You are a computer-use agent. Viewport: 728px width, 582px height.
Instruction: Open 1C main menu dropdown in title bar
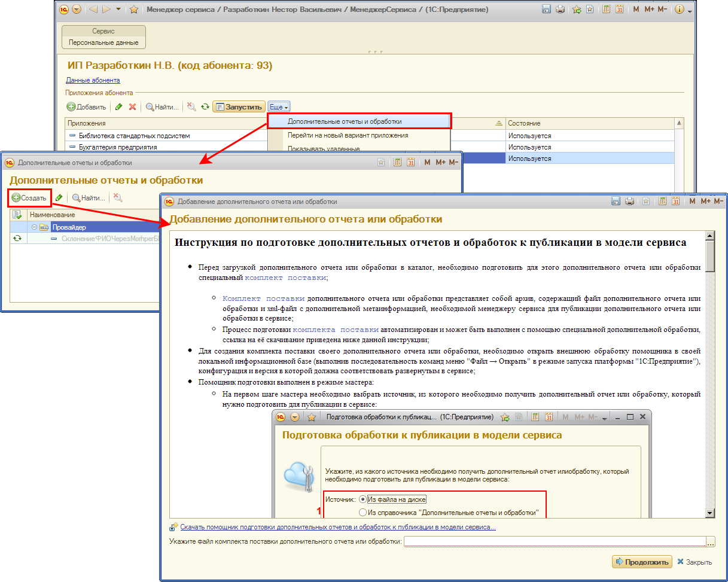coord(77,10)
